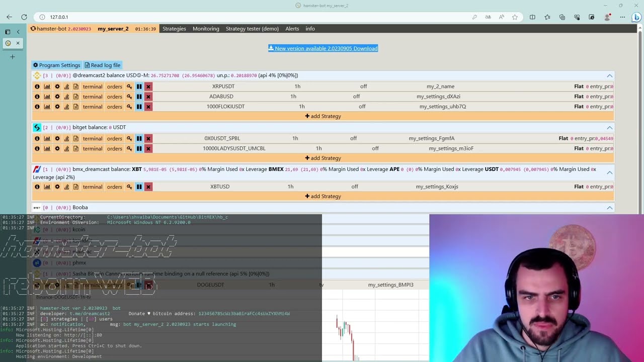Click New version available Download link
Screen dimensions: 644x362
pyautogui.click(x=323, y=48)
